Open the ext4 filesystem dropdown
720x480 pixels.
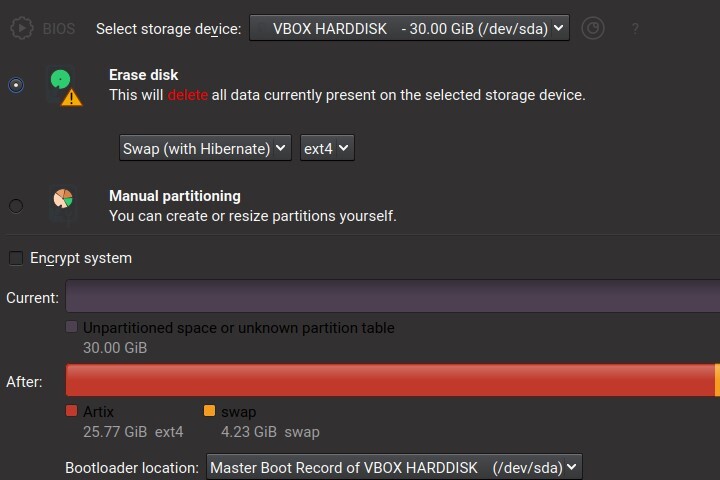(327, 148)
